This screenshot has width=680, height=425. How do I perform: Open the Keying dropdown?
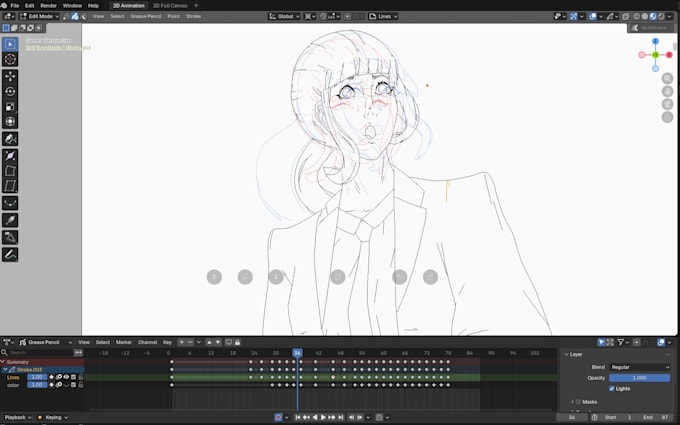tap(52, 417)
